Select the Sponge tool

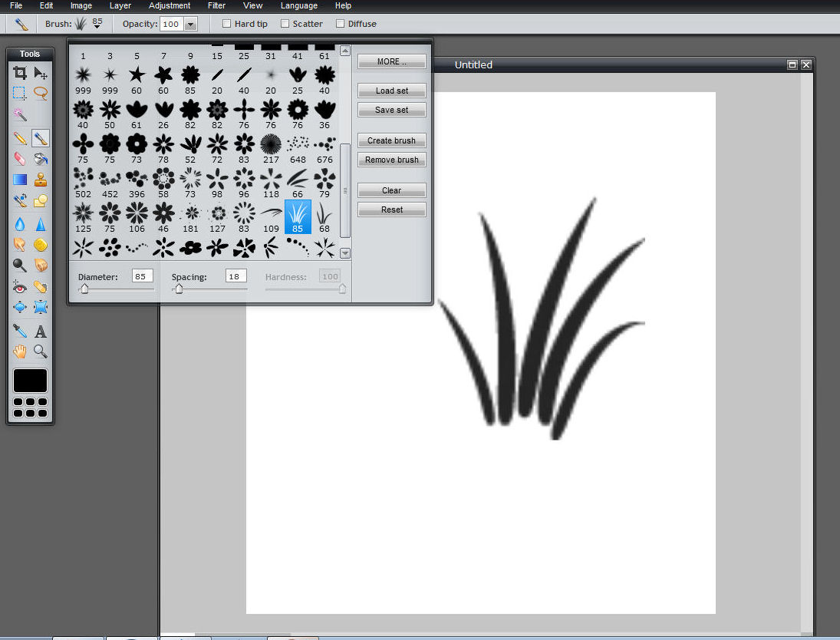tap(41, 245)
